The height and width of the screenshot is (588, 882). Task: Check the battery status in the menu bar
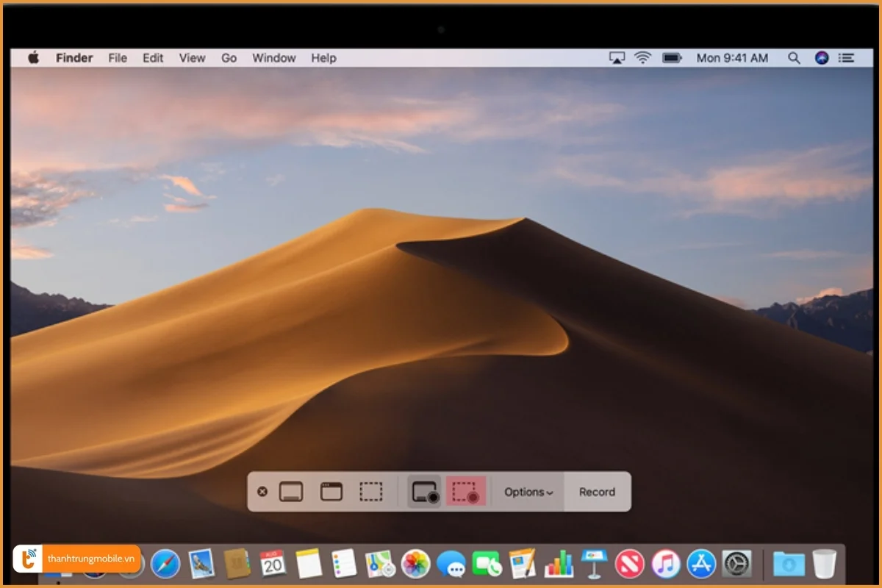(672, 57)
